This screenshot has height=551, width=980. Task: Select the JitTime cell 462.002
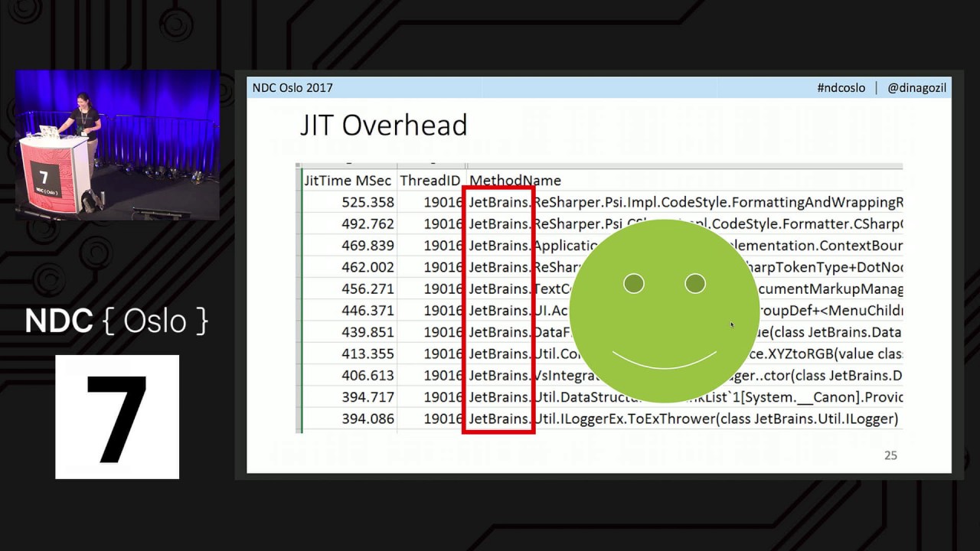[369, 267]
